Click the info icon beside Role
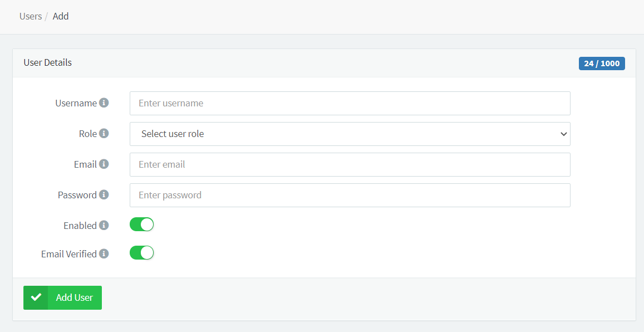This screenshot has width=644, height=332. tap(104, 134)
